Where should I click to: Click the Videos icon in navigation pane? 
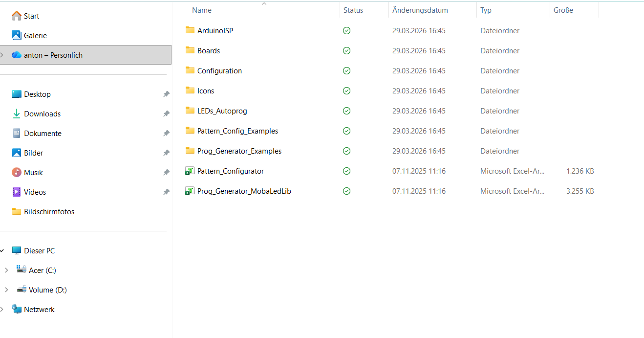[17, 192]
